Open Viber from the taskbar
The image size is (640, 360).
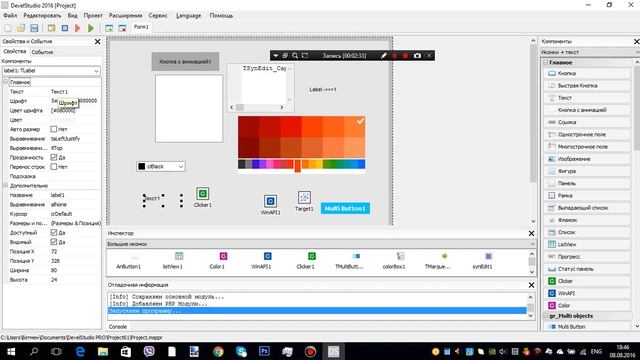[x=149, y=351]
